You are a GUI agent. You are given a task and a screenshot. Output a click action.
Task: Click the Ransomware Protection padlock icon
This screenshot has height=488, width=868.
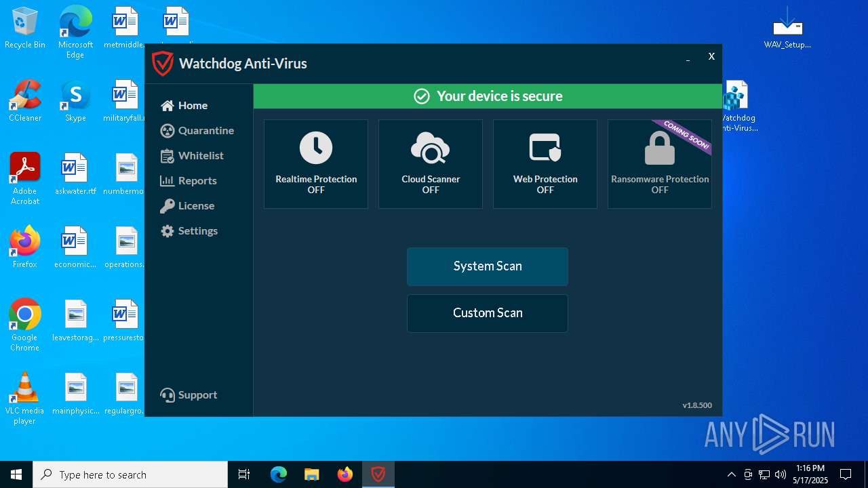coord(660,148)
